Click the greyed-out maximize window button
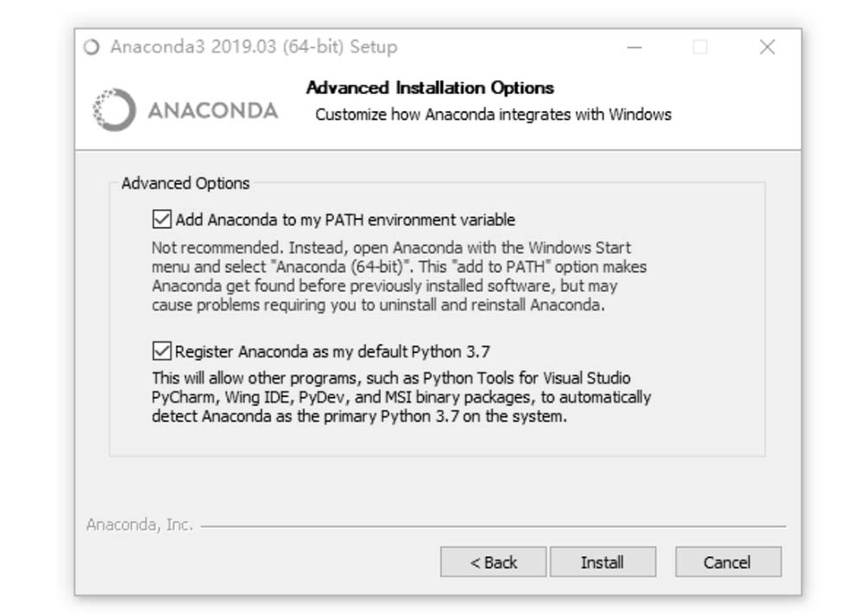Viewport: 863px width, 616px height. tap(700, 47)
